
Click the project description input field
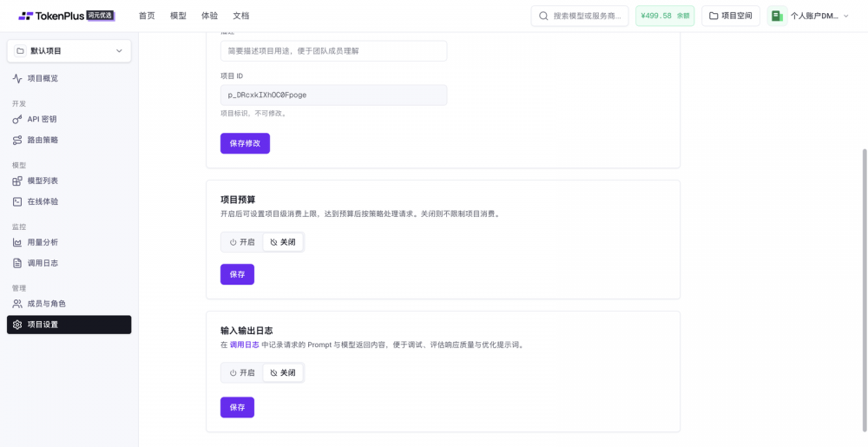334,51
